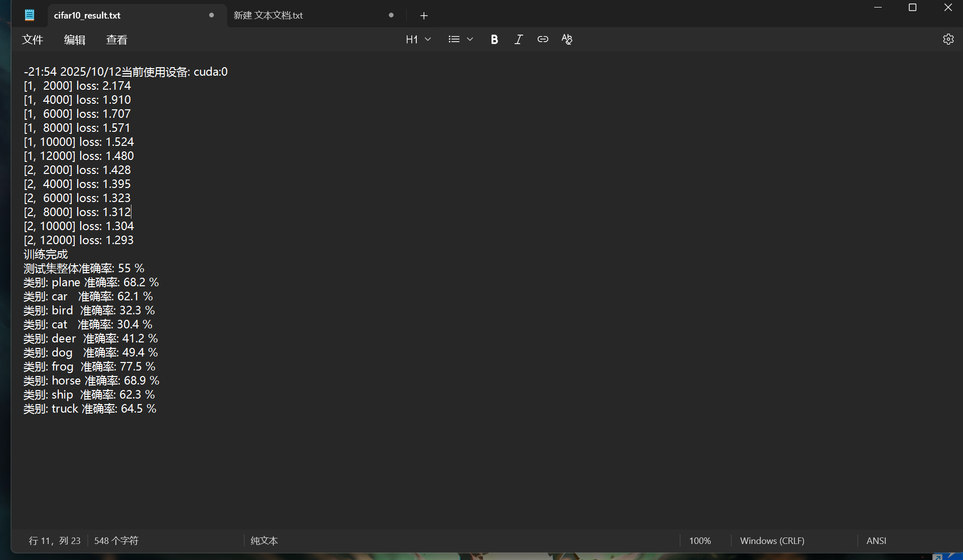Click the ANSI encoding indicator
The width and height of the screenshot is (963, 560).
(876, 541)
